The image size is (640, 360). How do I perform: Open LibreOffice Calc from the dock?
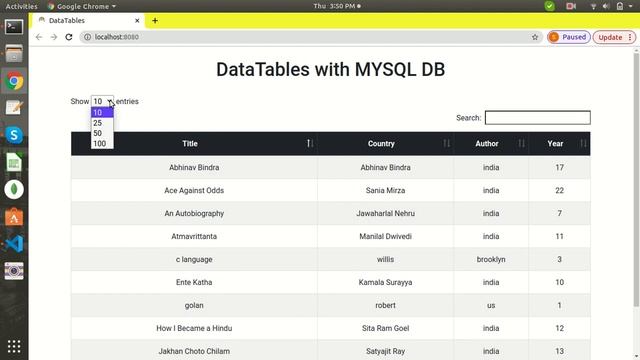[x=14, y=162]
